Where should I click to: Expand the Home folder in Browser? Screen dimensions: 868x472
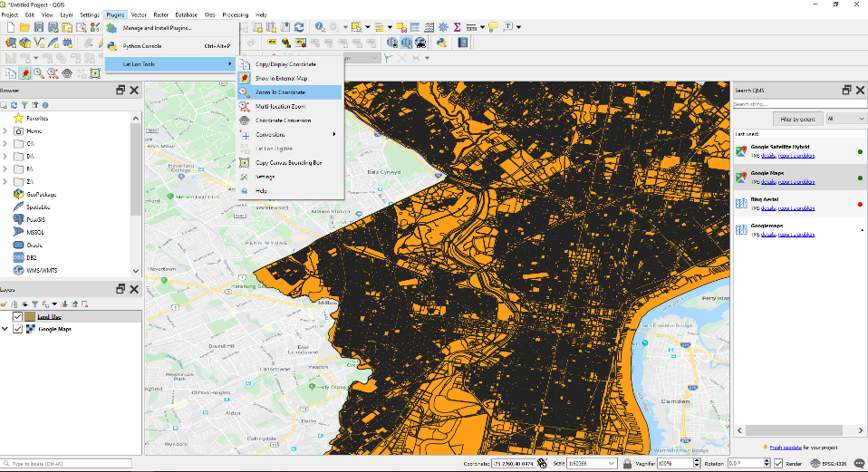coord(6,131)
